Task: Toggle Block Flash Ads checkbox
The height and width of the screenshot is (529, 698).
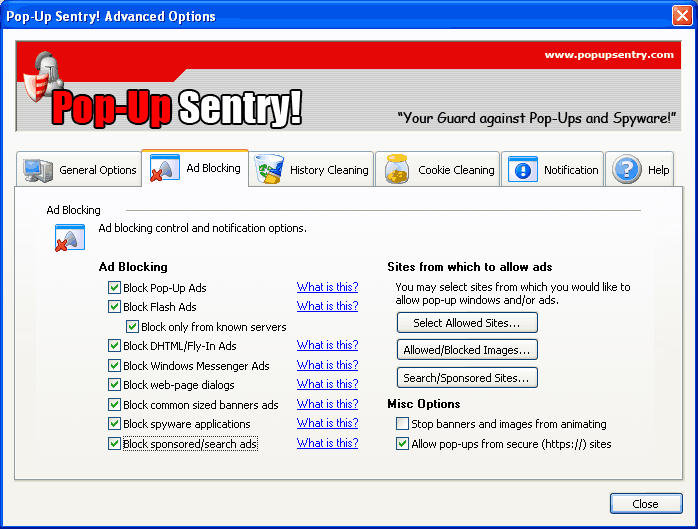Action: click(x=114, y=307)
